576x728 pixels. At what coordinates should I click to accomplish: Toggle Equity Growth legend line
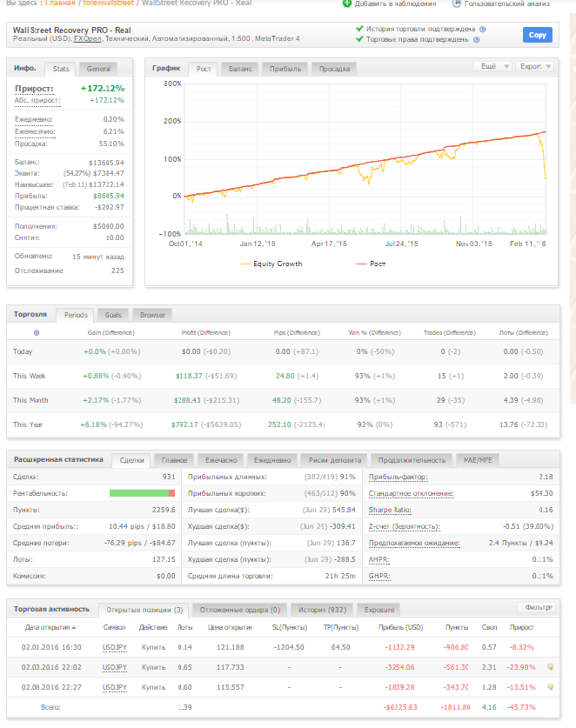(271, 264)
